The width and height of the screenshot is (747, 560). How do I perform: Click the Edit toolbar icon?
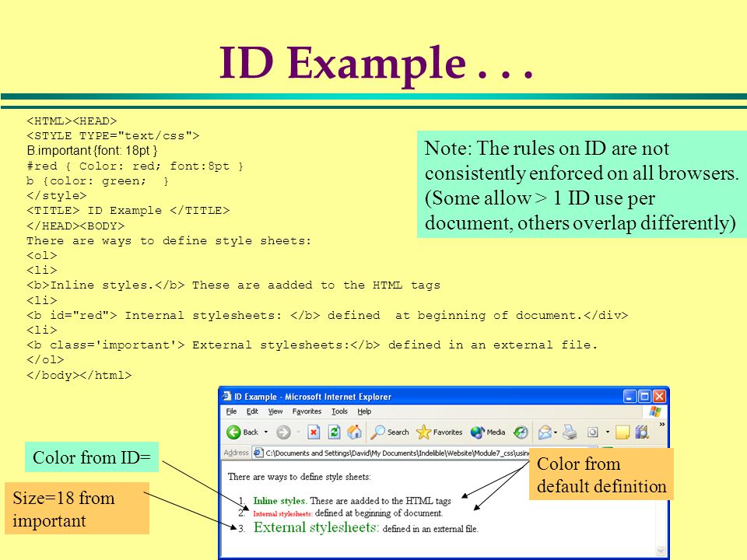pyautogui.click(x=592, y=432)
